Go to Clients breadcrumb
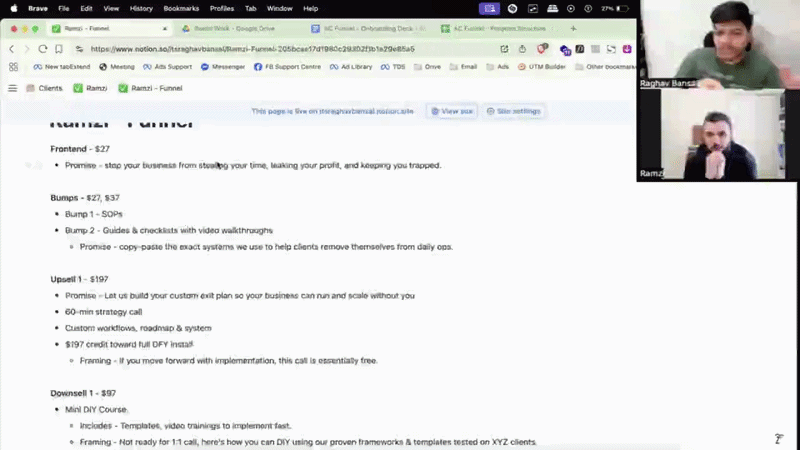Viewport: 800px width, 450px height. 44,88
